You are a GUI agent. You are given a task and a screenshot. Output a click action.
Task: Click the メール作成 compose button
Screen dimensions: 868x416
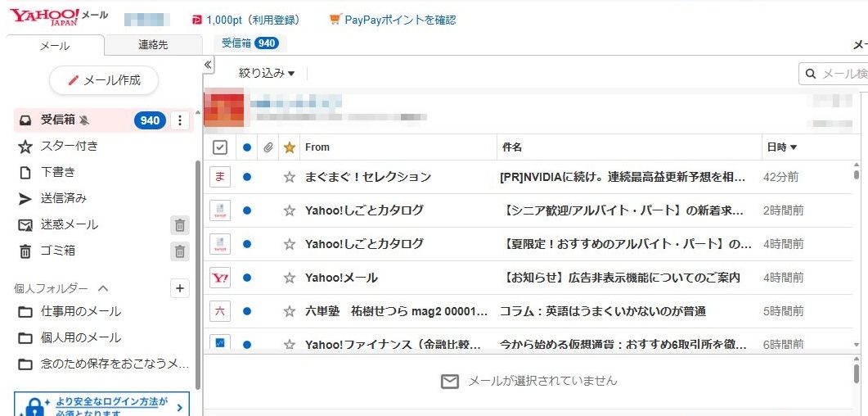(x=104, y=80)
